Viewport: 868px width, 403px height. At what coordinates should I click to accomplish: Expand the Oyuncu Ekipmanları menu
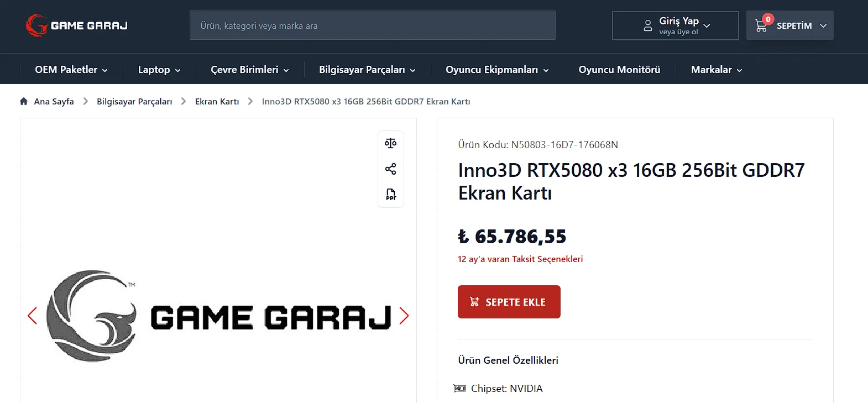(497, 70)
